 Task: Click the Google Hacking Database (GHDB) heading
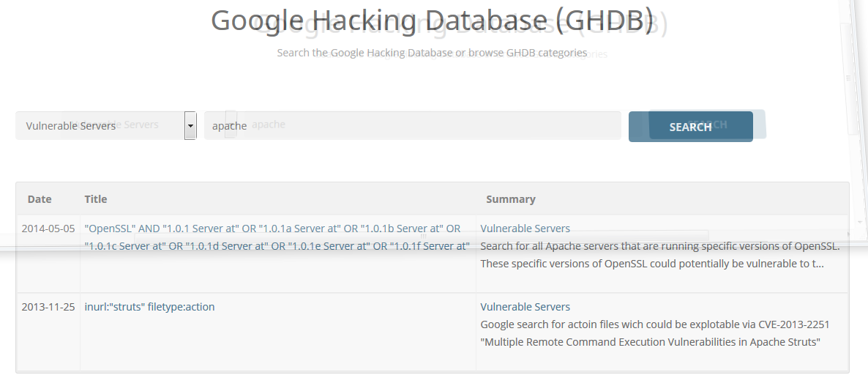(432, 21)
